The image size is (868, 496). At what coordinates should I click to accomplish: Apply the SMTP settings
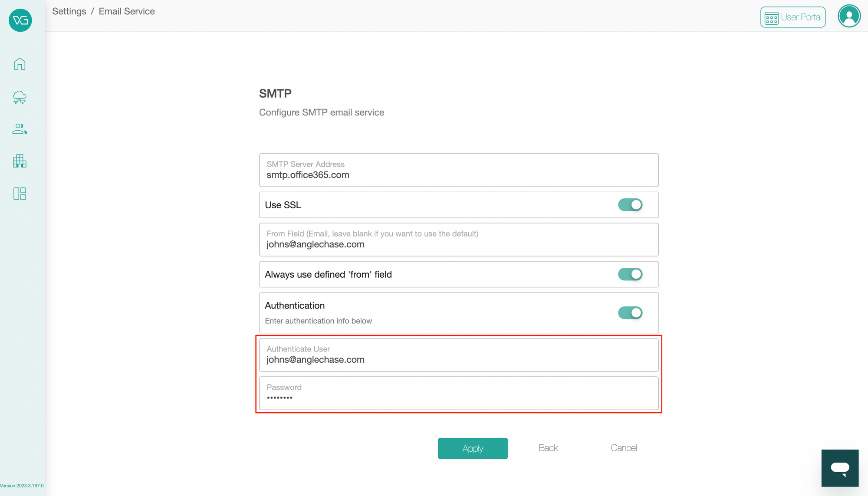(x=473, y=448)
